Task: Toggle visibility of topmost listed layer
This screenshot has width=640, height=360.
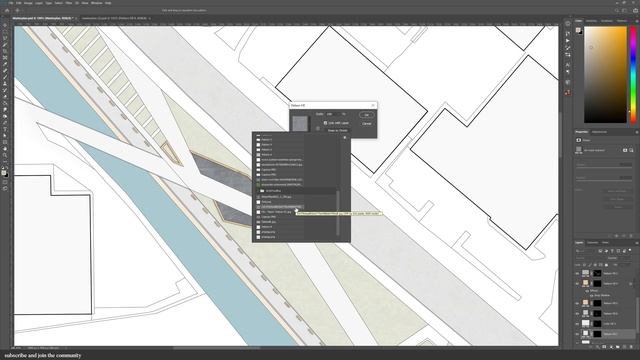Action: (x=577, y=273)
